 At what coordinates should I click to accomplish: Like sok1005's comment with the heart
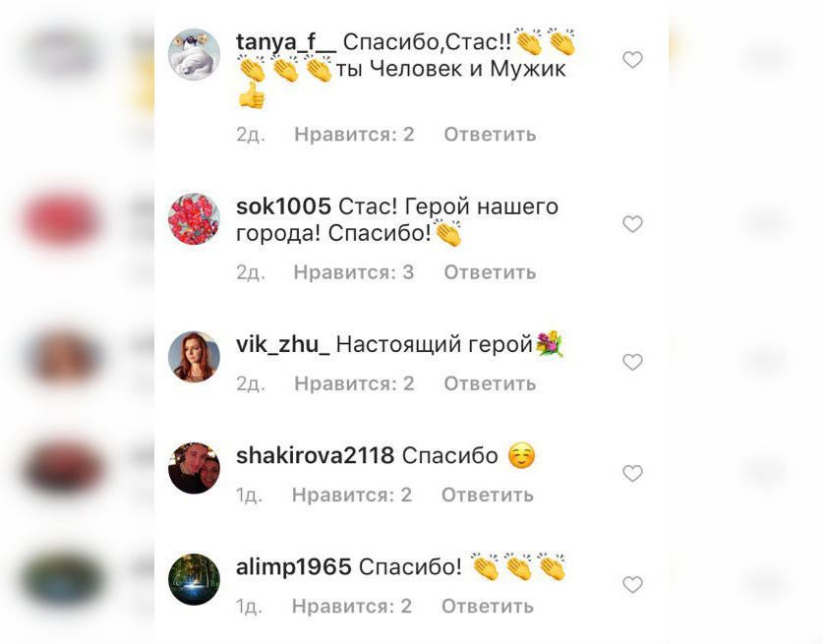[632, 224]
